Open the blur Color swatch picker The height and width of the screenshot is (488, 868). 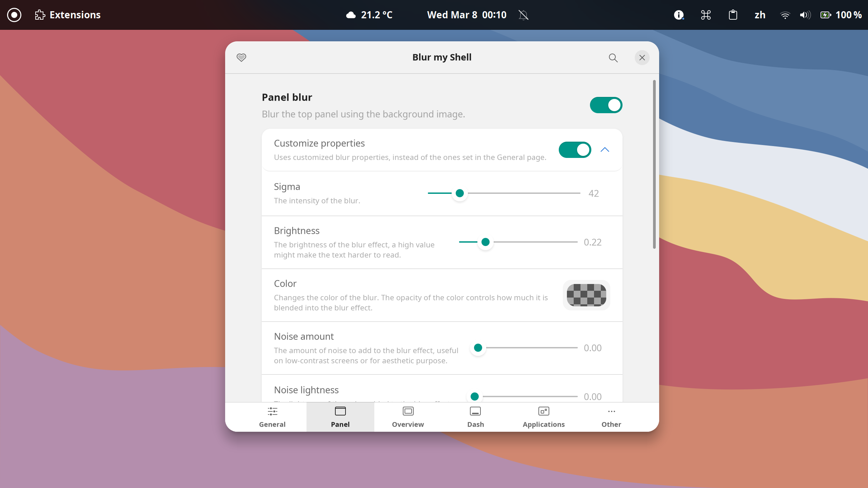(586, 295)
